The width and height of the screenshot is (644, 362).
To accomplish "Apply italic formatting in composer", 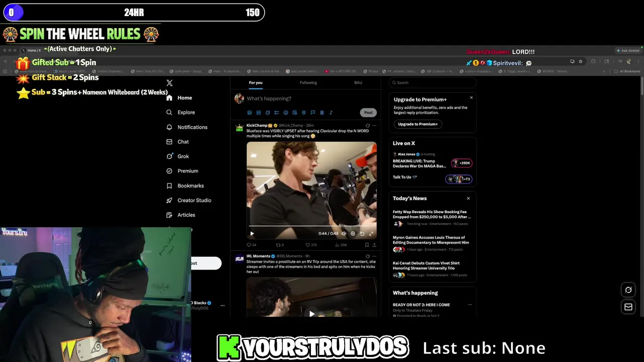I will [331, 113].
